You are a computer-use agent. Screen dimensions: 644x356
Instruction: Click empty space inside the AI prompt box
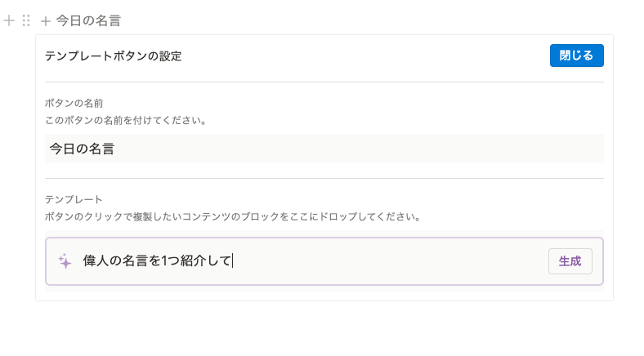coord(390,261)
